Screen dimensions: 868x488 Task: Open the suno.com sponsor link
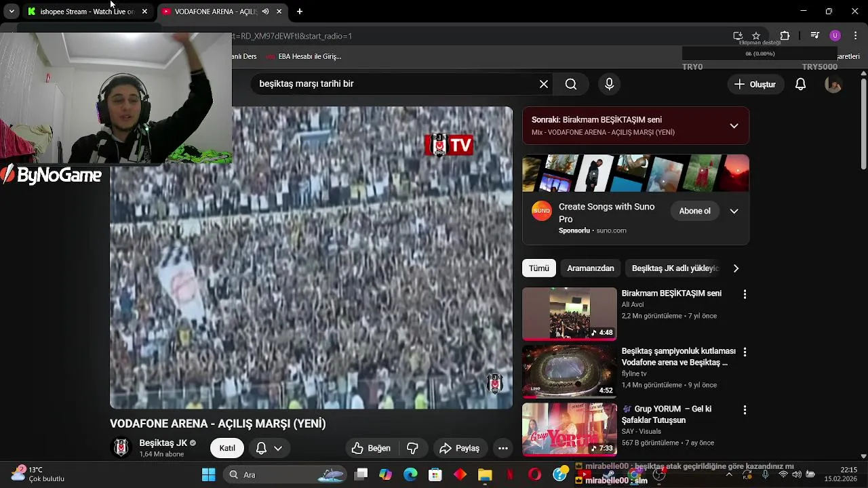pyautogui.click(x=611, y=230)
